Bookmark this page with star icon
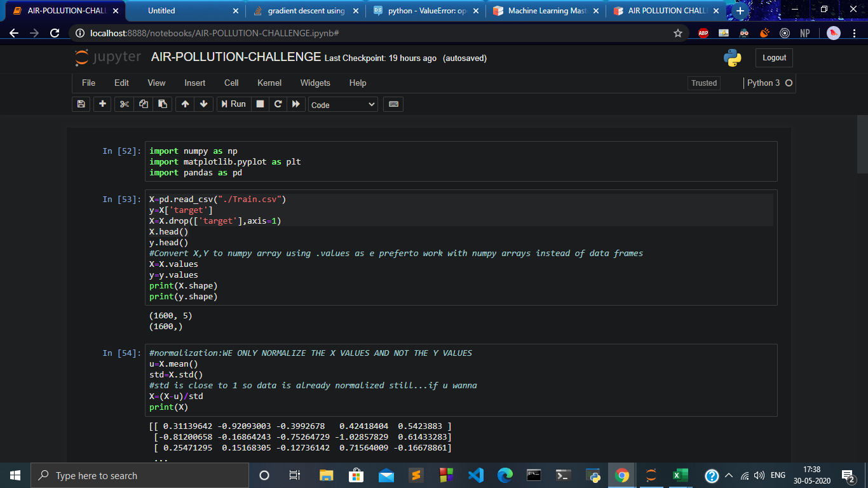The image size is (868, 488). click(678, 33)
